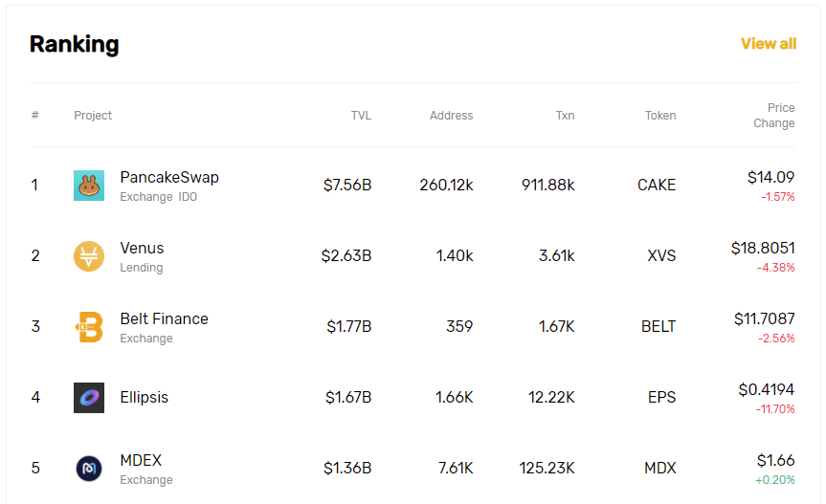Click the Address column header
Image resolution: width=826 pixels, height=504 pixels.
452,115
